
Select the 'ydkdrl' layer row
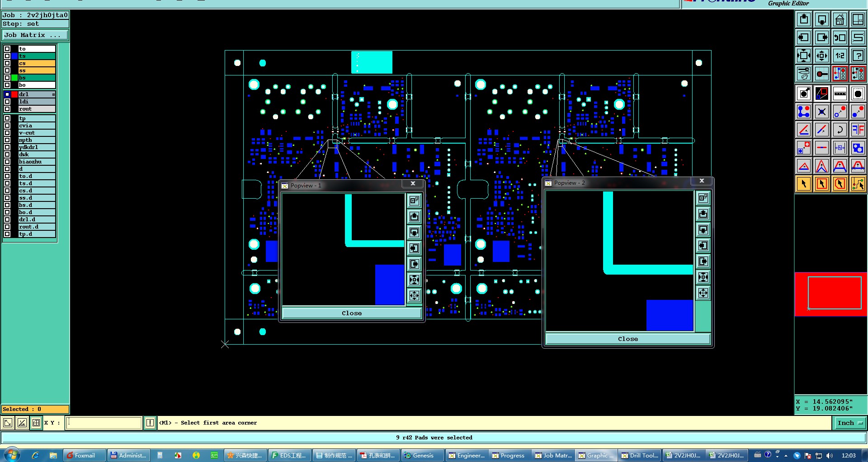point(37,147)
